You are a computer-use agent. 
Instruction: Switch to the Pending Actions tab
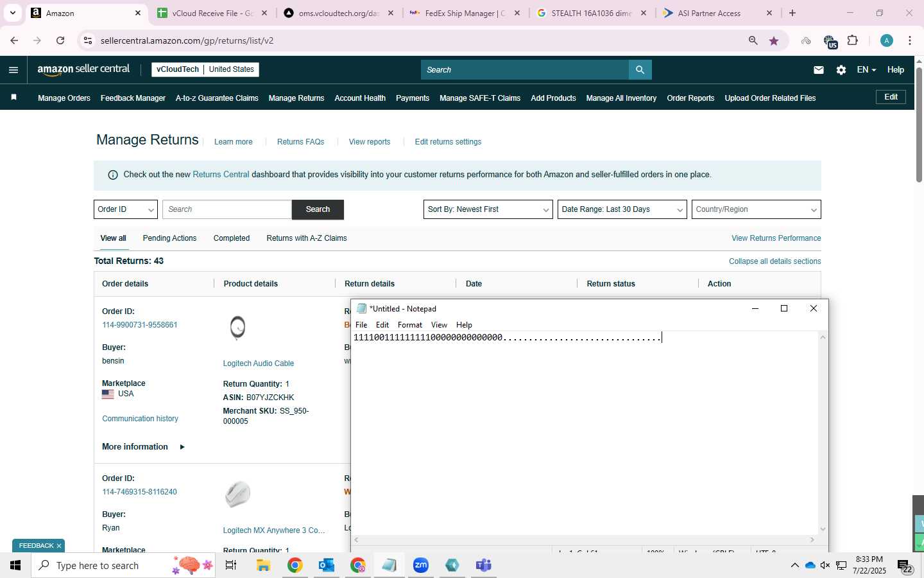[x=169, y=238]
